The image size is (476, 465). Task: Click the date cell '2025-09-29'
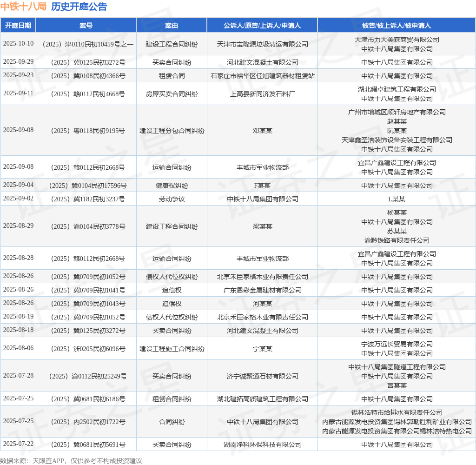coord(18,62)
